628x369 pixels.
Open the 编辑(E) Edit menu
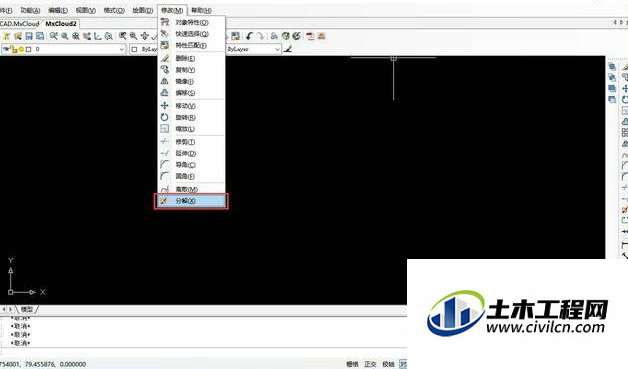coord(58,10)
